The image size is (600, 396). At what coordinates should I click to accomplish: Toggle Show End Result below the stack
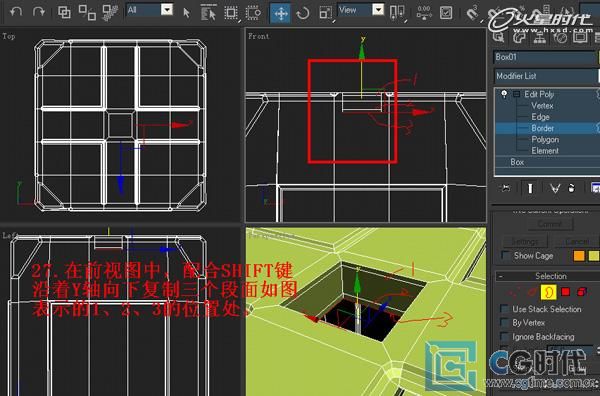530,188
